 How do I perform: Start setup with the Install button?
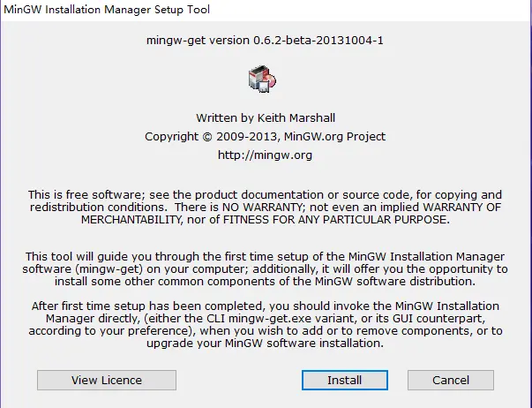click(345, 380)
